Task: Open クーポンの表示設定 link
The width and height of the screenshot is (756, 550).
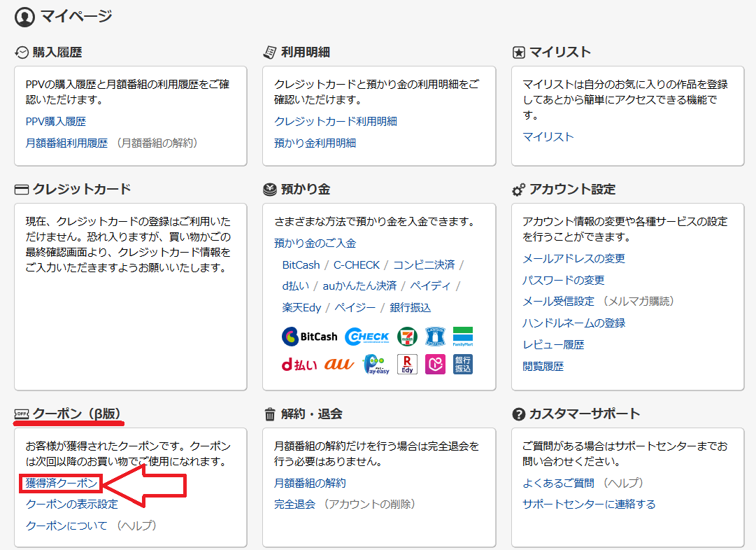Action: coord(72,504)
